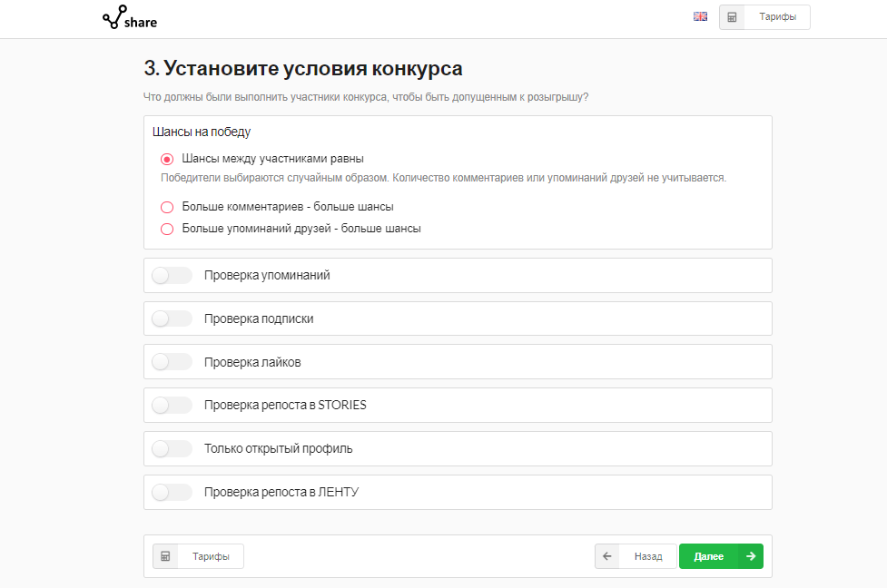This screenshot has width=887, height=588.
Task: Switch language via the British flag icon
Action: [x=700, y=15]
